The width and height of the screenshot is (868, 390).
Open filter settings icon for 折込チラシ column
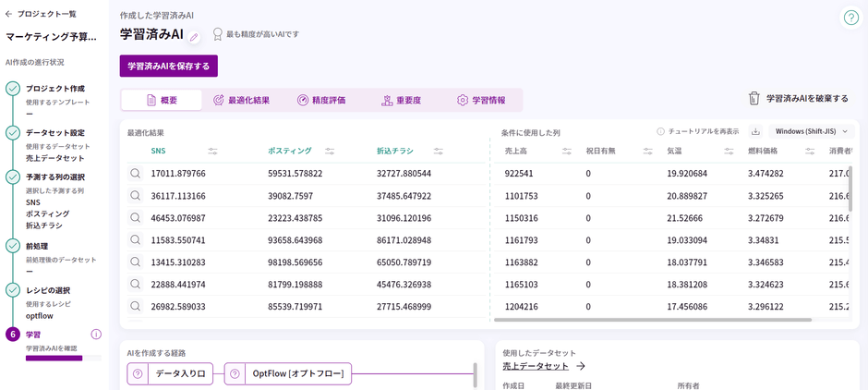439,151
